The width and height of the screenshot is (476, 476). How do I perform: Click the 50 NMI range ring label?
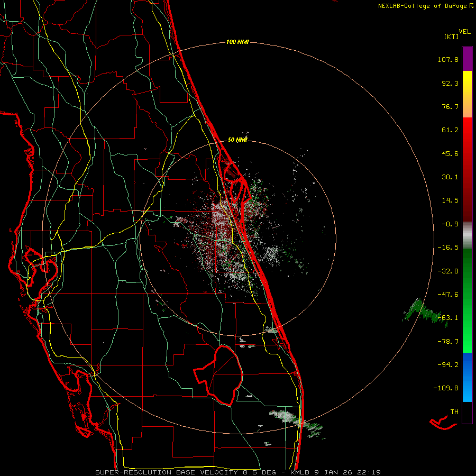[237, 140]
